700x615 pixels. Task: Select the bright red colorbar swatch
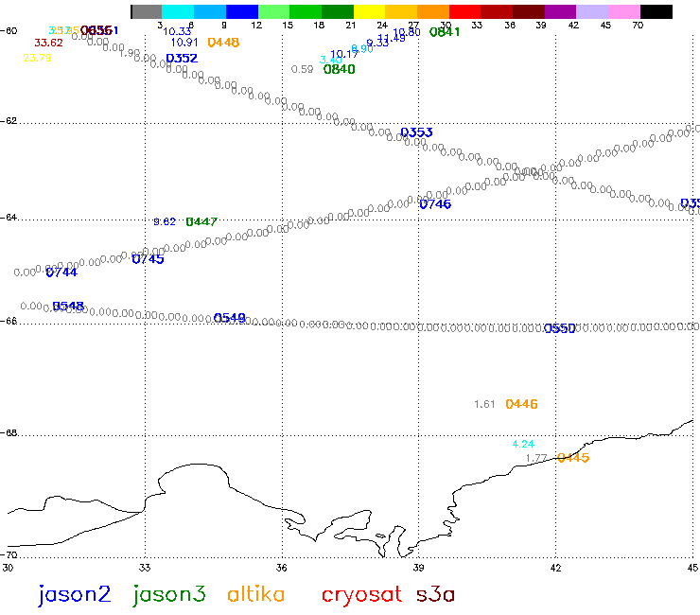coord(464,12)
